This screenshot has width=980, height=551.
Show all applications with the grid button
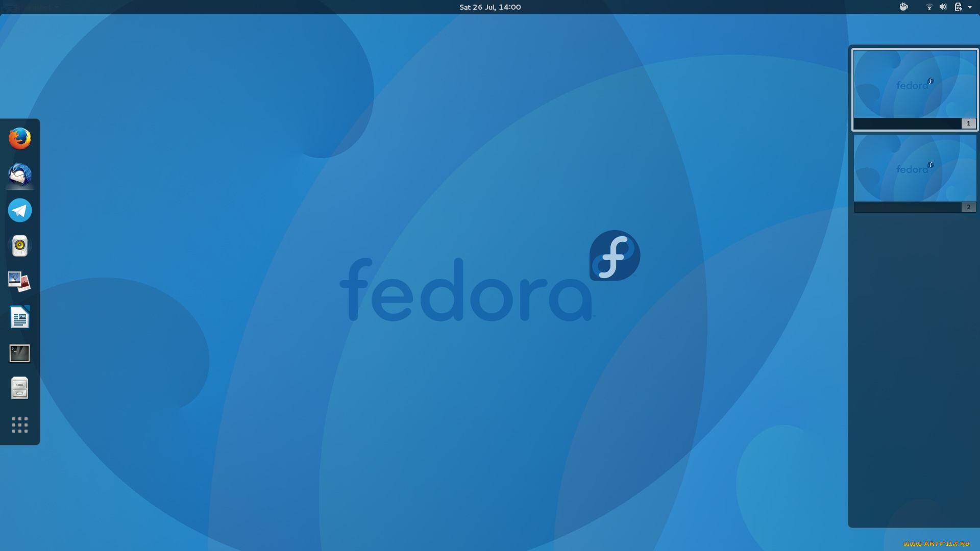19,425
